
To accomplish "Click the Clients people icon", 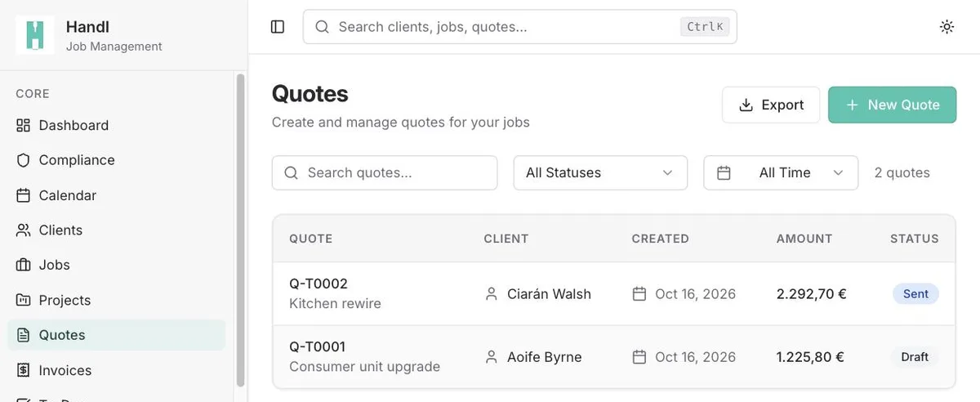I will tap(23, 230).
